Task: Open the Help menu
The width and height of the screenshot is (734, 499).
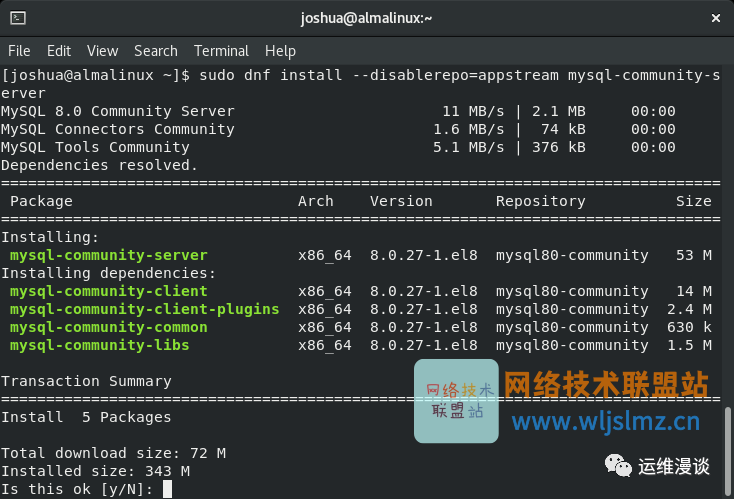Action: [x=280, y=51]
